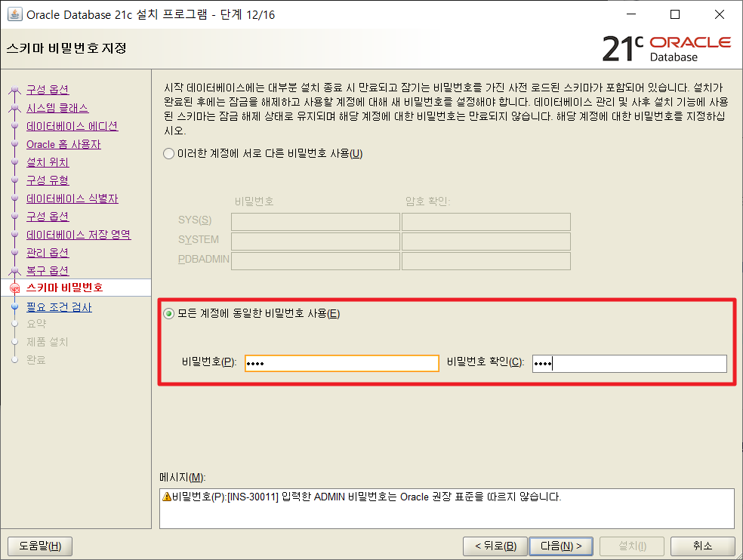
Task: Go to Oracle 홈 사용자 step
Action: pyautogui.click(x=63, y=144)
